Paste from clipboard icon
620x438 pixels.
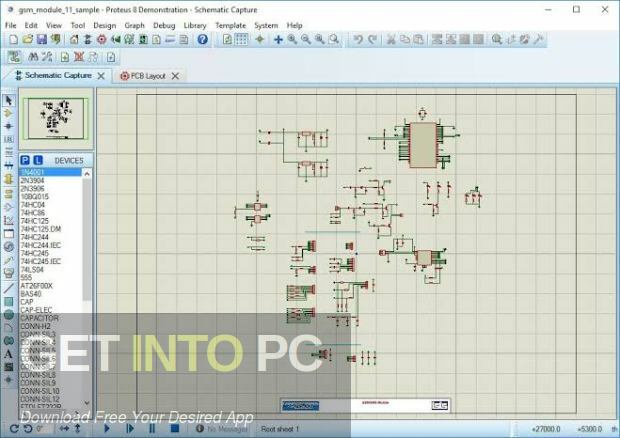(418, 40)
